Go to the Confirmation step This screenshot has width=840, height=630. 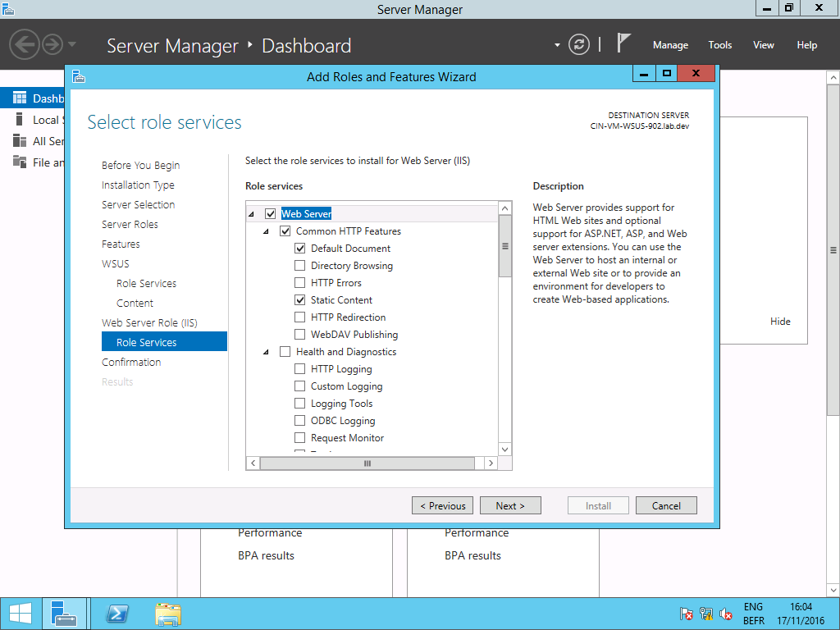tap(131, 362)
